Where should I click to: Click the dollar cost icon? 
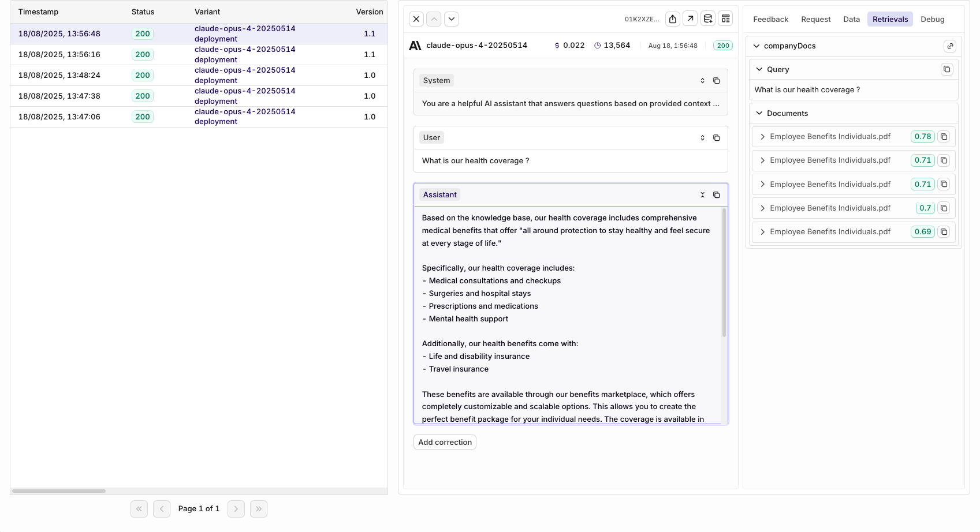tap(557, 46)
